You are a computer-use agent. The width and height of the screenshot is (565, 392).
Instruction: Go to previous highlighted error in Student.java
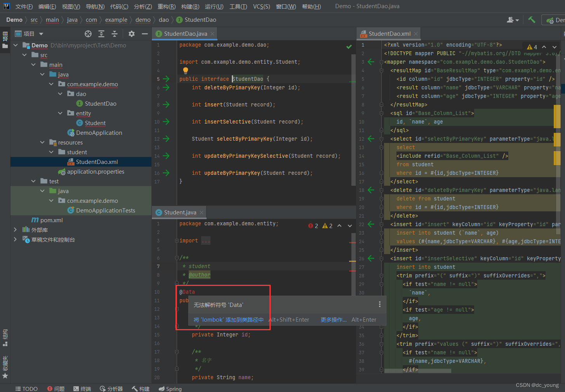pyautogui.click(x=339, y=226)
